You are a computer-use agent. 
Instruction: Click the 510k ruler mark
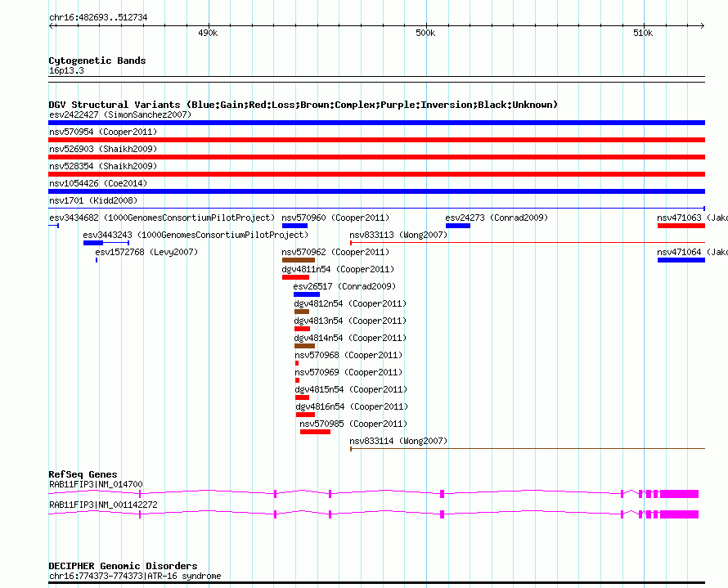coord(643,33)
